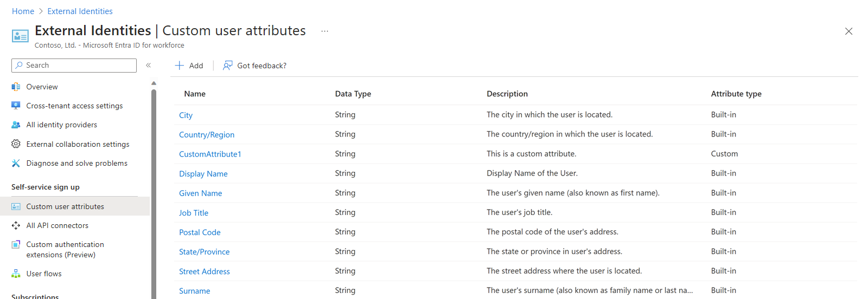This screenshot has width=868, height=299.
Task: Open Custom authentication extensions icon
Action: tap(16, 244)
